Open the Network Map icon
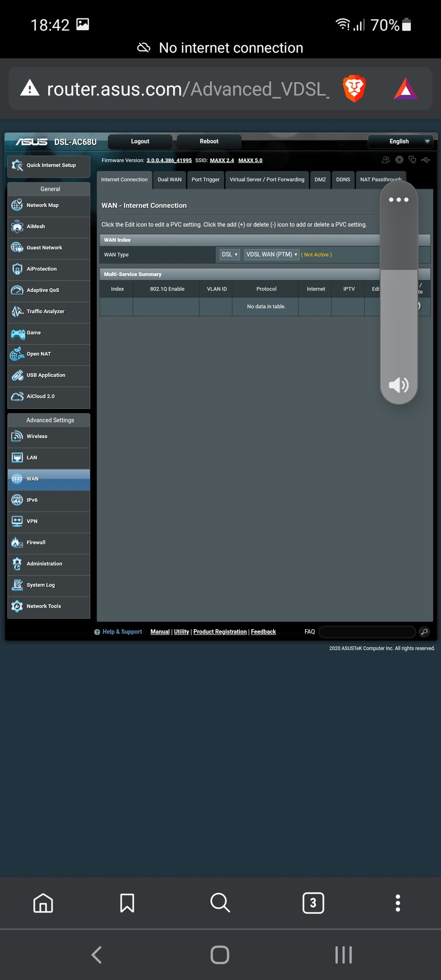The width and height of the screenshot is (441, 980). [x=17, y=205]
